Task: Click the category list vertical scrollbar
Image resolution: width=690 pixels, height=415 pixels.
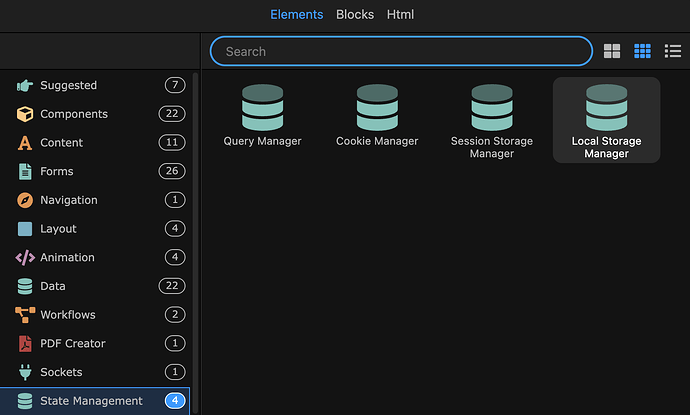Action: click(195, 242)
